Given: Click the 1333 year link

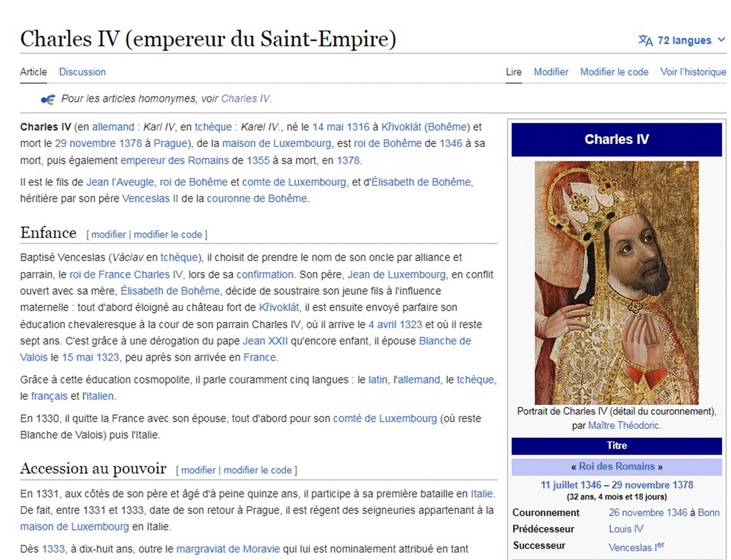Looking at the screenshot, I should [53, 549].
